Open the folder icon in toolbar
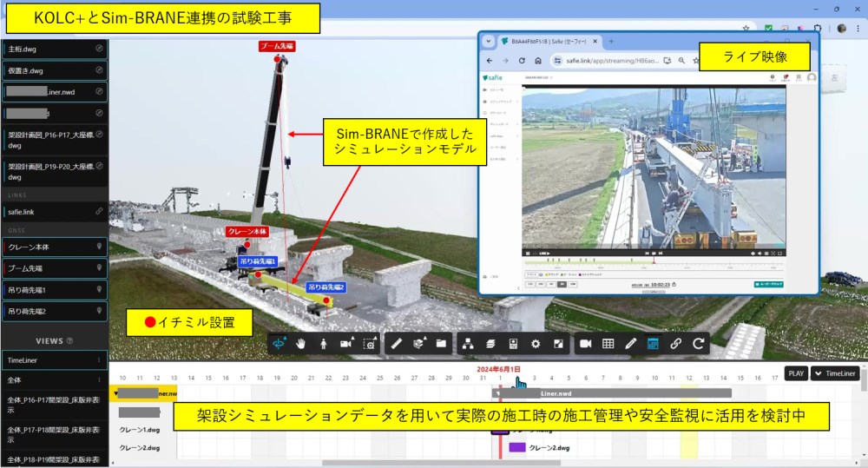Screen dimensions: 868x468 click(441, 344)
